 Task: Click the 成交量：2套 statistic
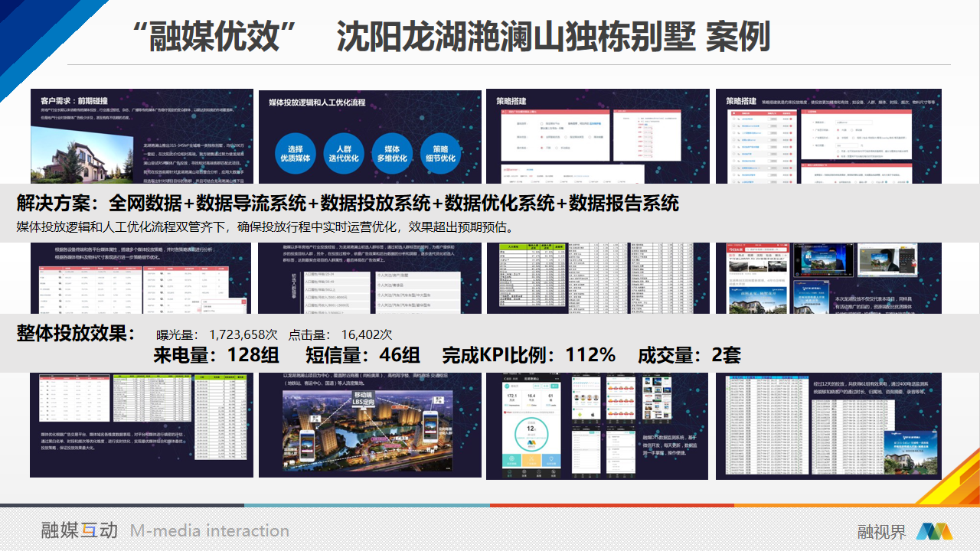[689, 355]
